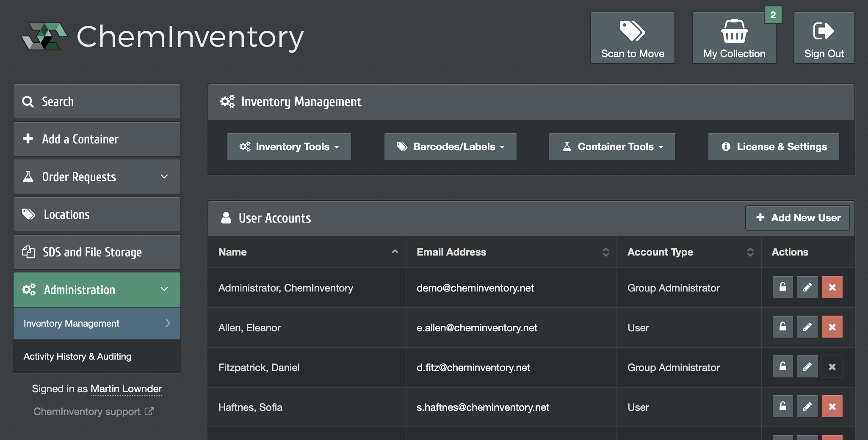Click the unlock icon for ChemInventory Administrator

pyautogui.click(x=783, y=287)
